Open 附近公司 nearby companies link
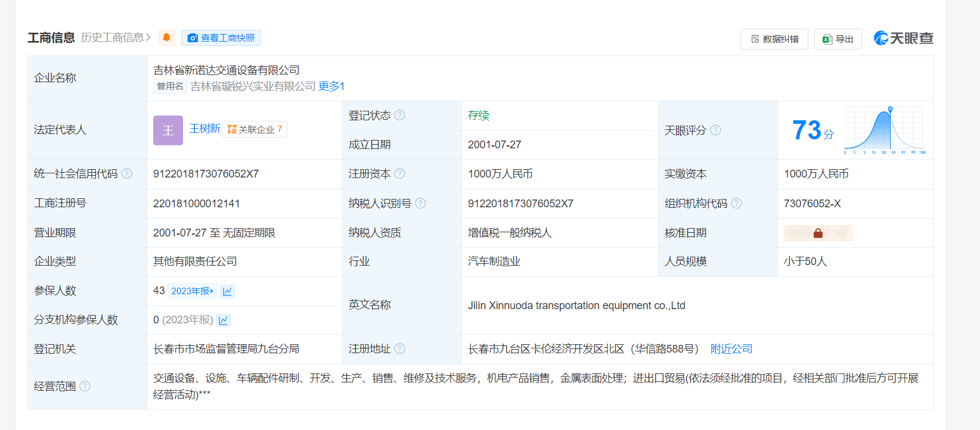This screenshot has width=980, height=430. coord(731,349)
